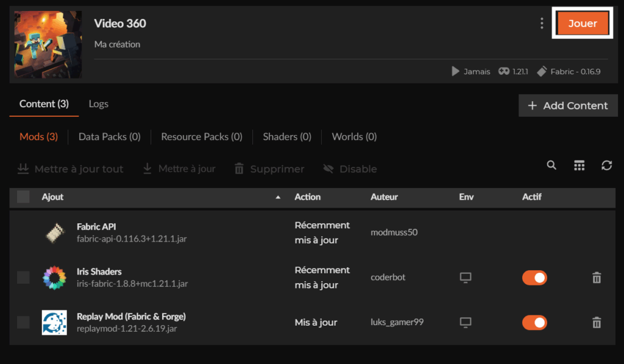Delete Iris Shaders with trash icon
Image resolution: width=624 pixels, height=364 pixels.
point(597,278)
